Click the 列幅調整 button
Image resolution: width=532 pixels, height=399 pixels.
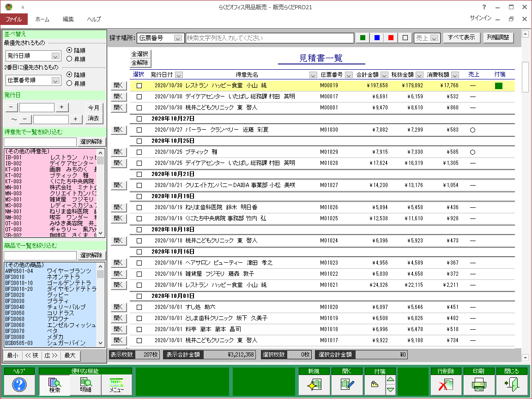pyautogui.click(x=498, y=37)
